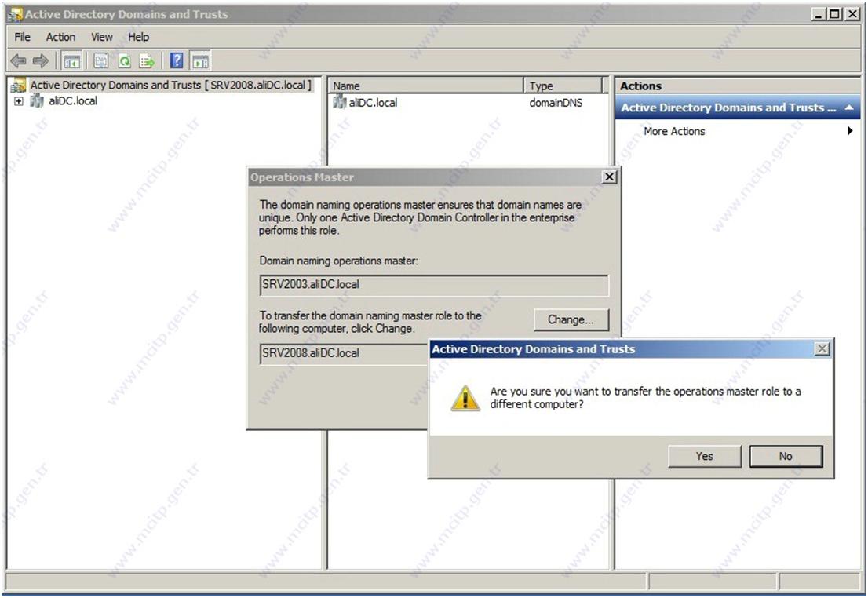The width and height of the screenshot is (868, 598).
Task: Open the Action menu
Action: pyautogui.click(x=60, y=37)
